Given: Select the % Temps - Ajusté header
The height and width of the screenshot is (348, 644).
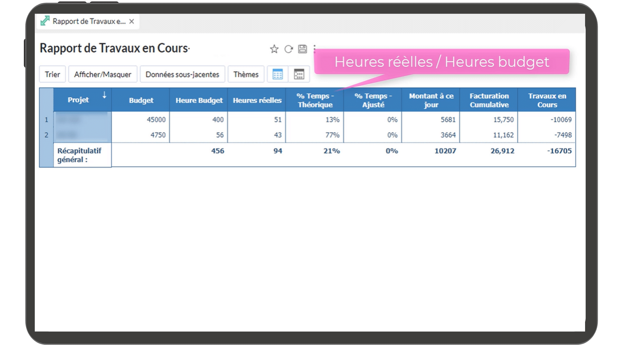Looking at the screenshot, I should pyautogui.click(x=373, y=100).
